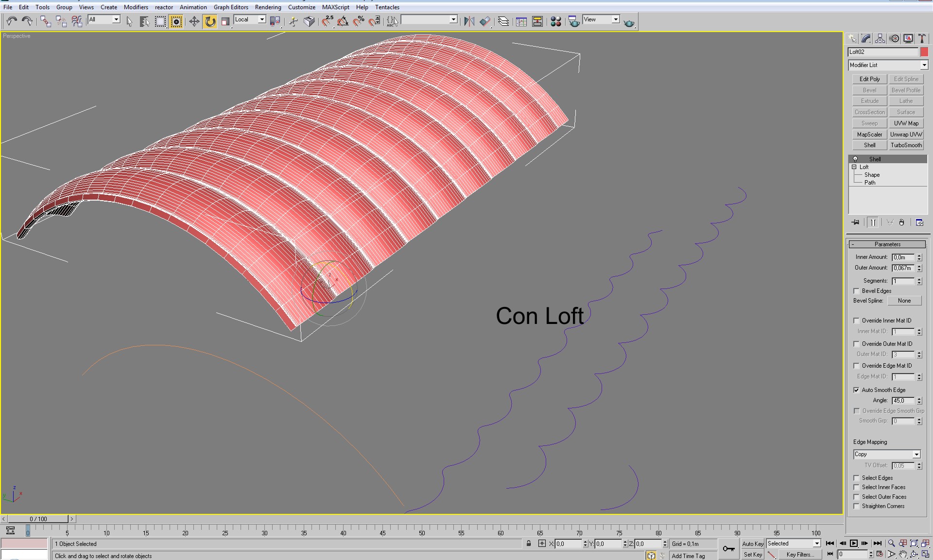The image size is (933, 560).
Task: Check the Select Outer Faces option
Action: (x=856, y=497)
